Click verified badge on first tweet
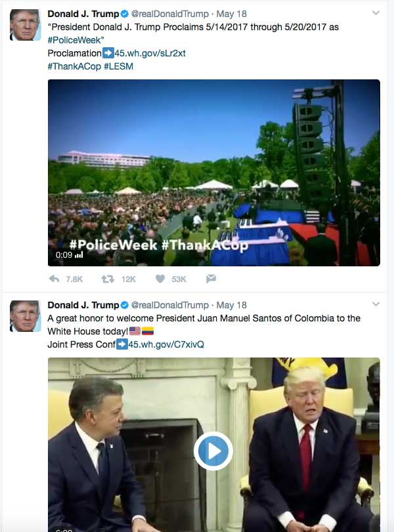The image size is (394, 532). [x=125, y=14]
